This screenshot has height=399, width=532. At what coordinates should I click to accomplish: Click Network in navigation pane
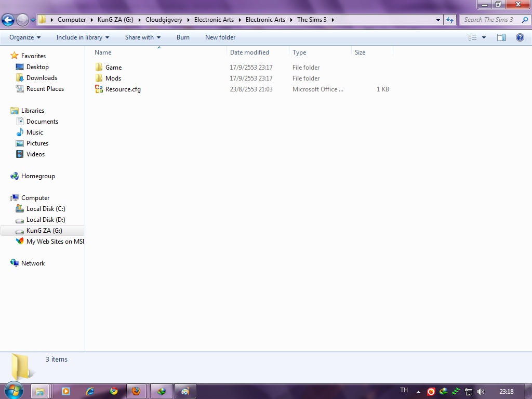click(33, 263)
